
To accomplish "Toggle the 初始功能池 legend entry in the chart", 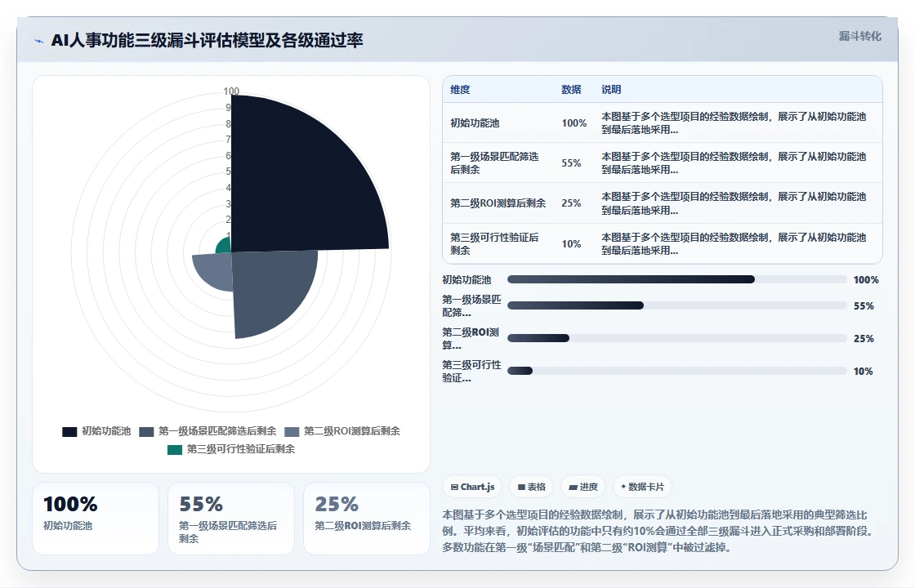I will coord(96,431).
